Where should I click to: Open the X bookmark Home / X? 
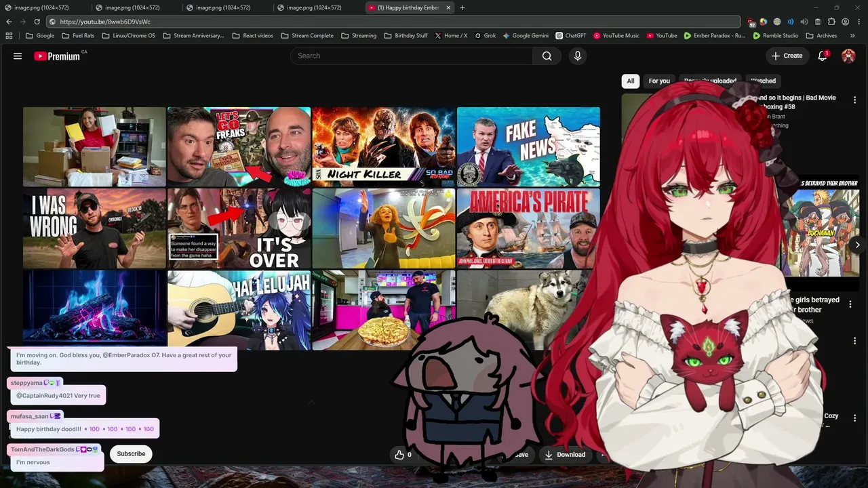coord(451,36)
